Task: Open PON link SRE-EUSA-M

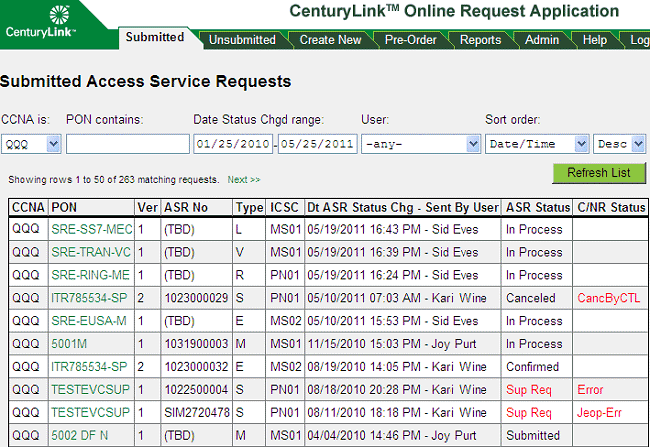Action: tap(89, 321)
